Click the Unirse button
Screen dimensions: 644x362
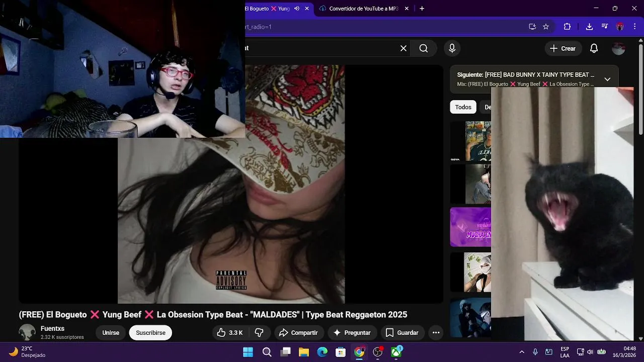click(x=111, y=333)
